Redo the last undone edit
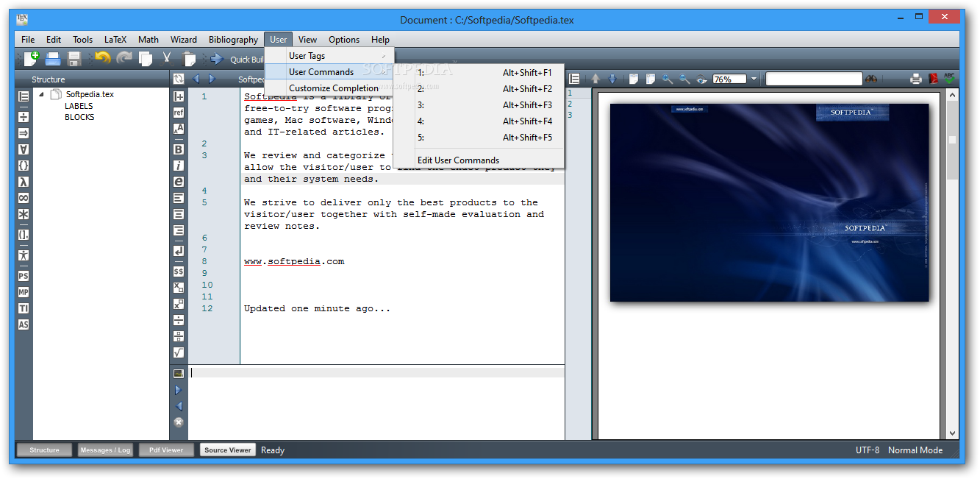Viewport: 980px width, 479px height. [124, 59]
